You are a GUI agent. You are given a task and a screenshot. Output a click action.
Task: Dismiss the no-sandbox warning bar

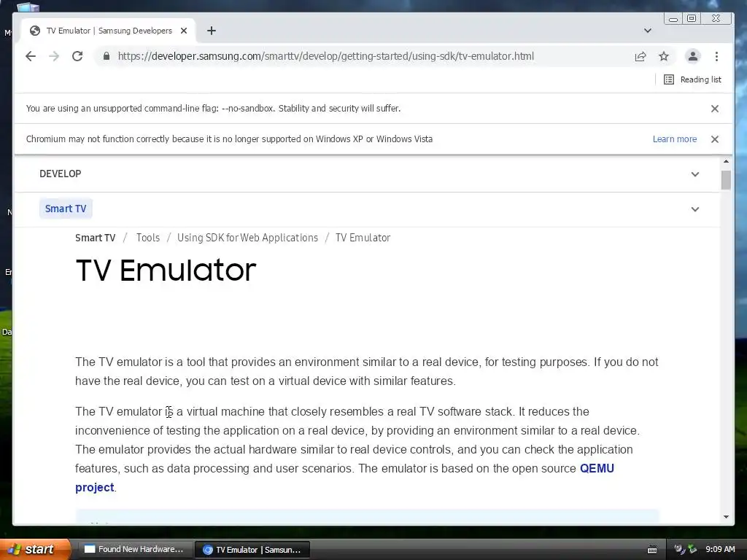tap(715, 109)
